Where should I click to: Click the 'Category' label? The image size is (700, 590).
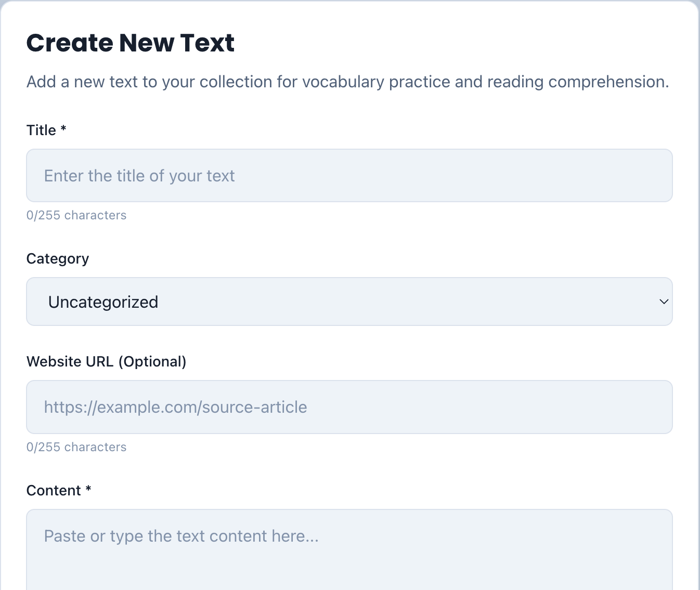click(x=57, y=258)
